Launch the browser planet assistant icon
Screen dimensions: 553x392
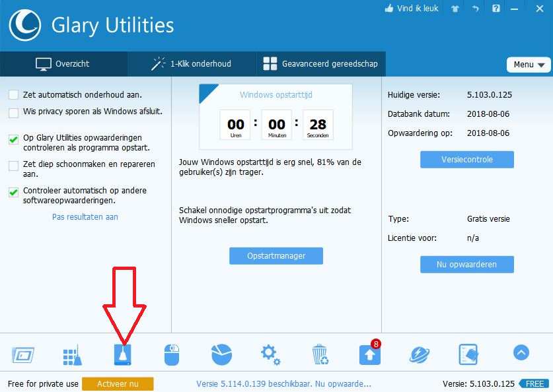pos(420,354)
